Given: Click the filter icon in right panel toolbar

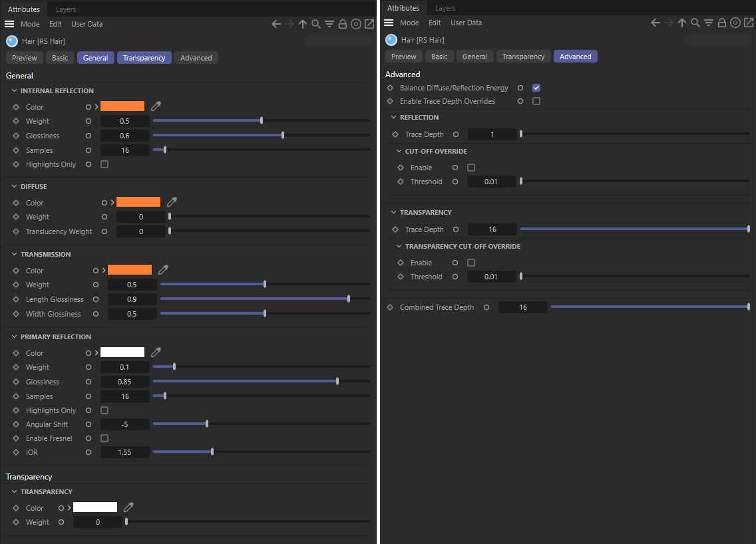Looking at the screenshot, I should point(709,23).
